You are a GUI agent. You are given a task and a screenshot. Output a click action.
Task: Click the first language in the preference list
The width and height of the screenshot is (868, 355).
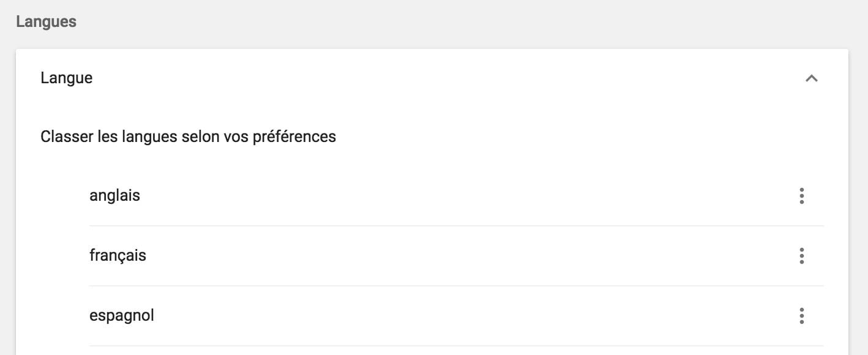point(115,196)
